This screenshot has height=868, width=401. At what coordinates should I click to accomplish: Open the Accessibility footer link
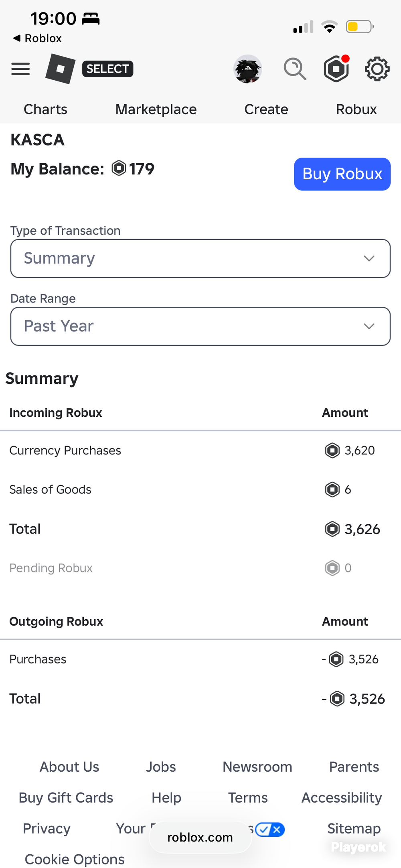(342, 798)
